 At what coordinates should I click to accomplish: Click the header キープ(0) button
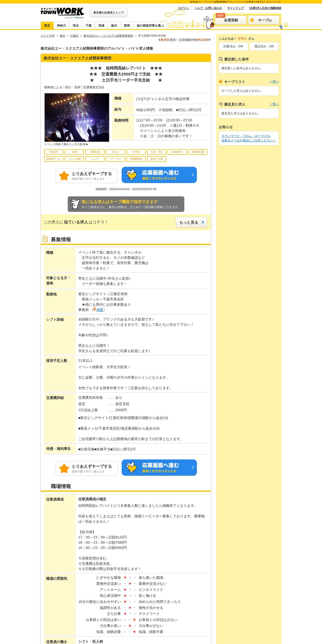click(x=264, y=20)
